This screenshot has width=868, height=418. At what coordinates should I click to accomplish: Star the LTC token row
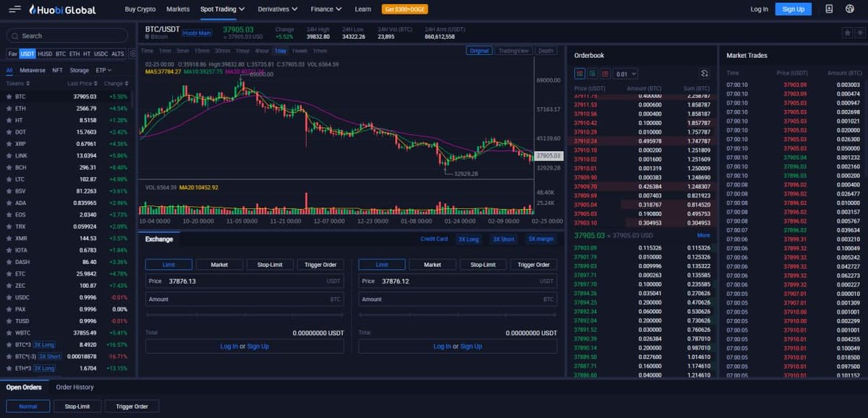pyautogui.click(x=9, y=179)
